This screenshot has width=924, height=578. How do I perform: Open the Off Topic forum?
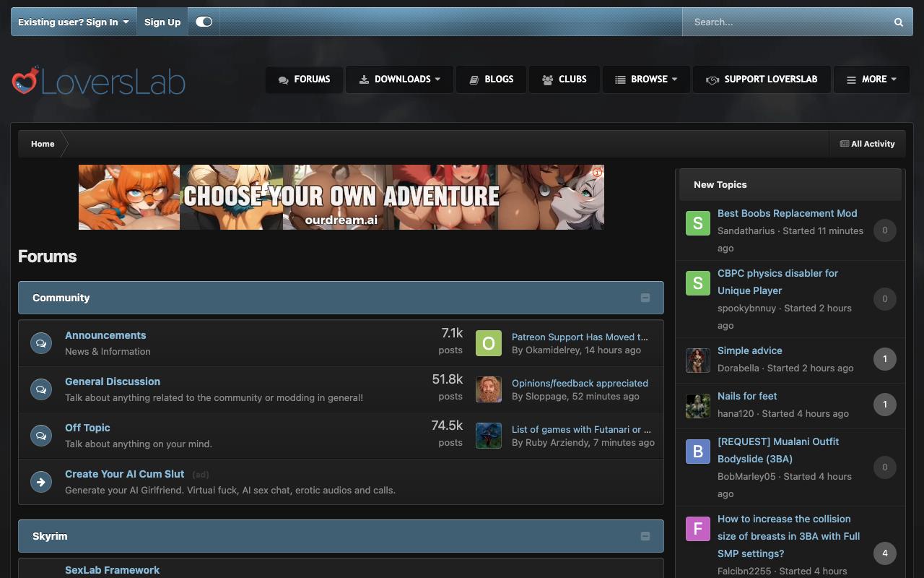pyautogui.click(x=87, y=428)
